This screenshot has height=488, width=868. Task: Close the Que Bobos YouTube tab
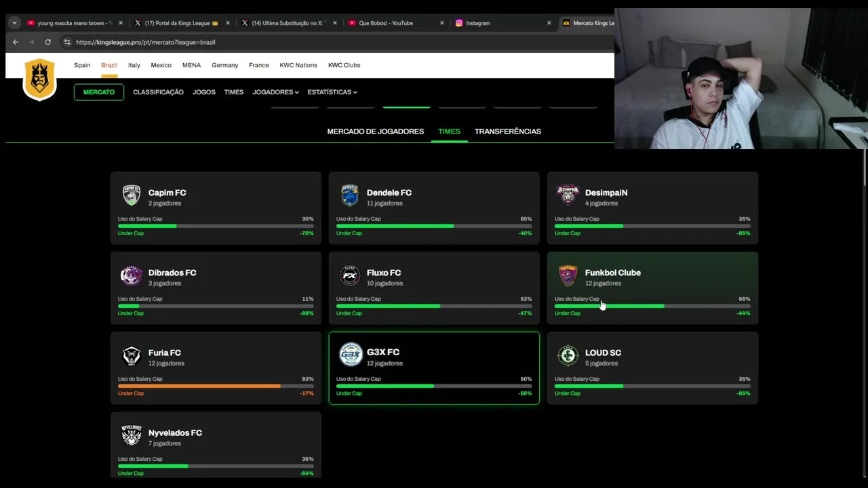coord(442,23)
